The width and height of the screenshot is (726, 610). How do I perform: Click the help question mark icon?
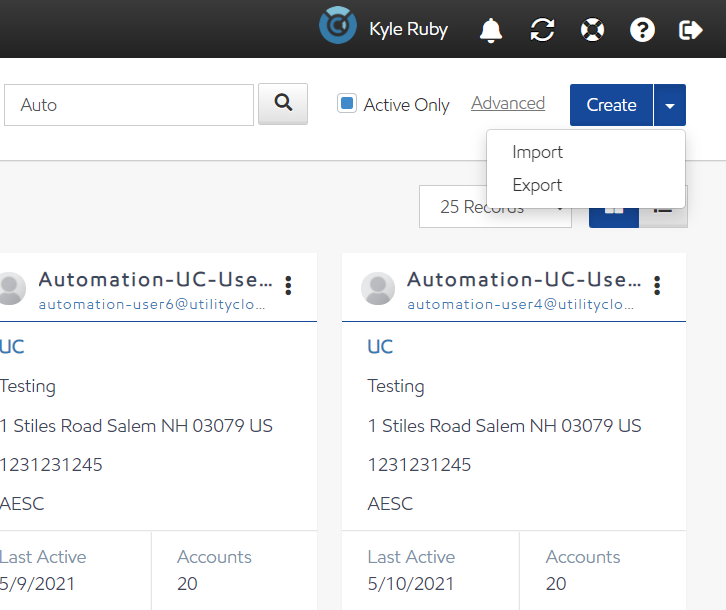click(642, 30)
